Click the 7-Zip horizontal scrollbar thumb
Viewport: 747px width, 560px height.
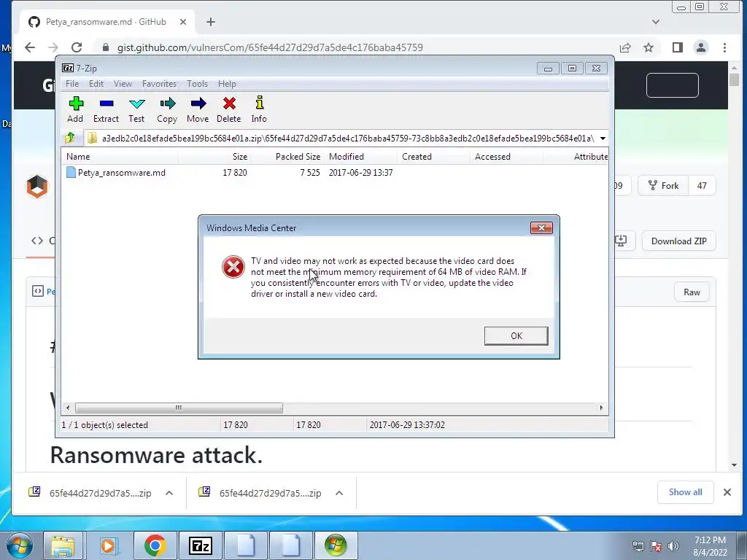point(179,408)
